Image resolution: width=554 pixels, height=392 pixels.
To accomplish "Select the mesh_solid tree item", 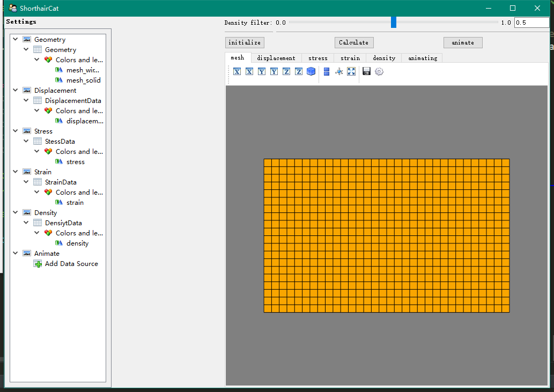I will (83, 80).
